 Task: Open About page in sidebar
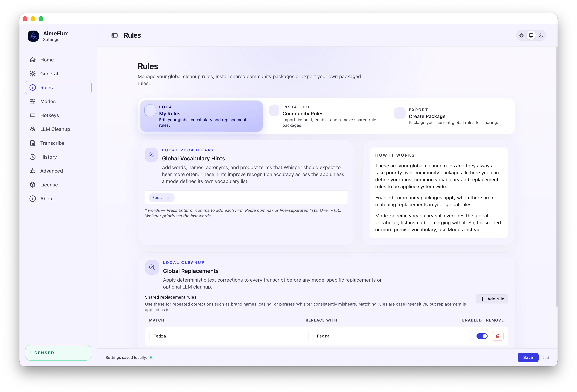click(x=58, y=199)
